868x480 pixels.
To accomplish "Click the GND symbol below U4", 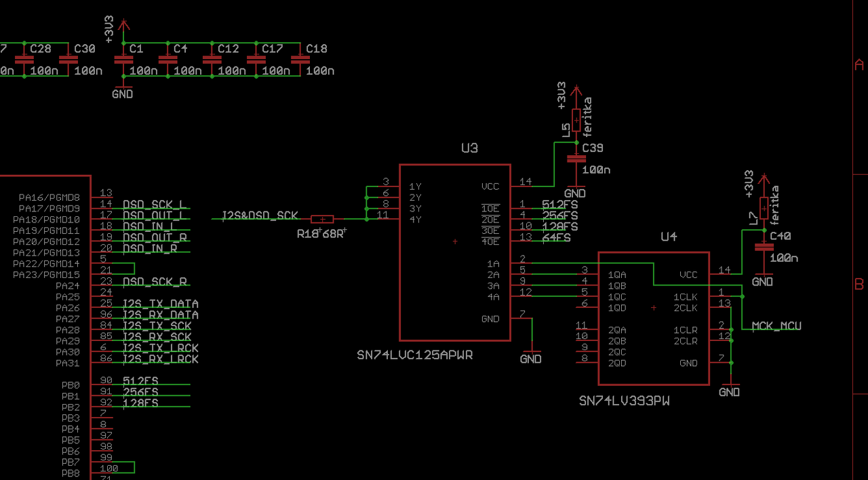I will (730, 389).
